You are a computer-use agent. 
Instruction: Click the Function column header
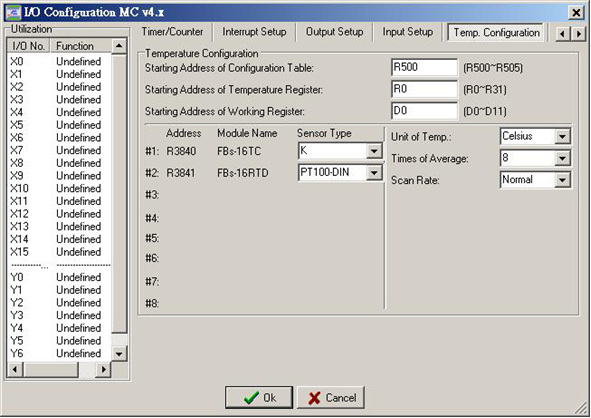point(81,46)
